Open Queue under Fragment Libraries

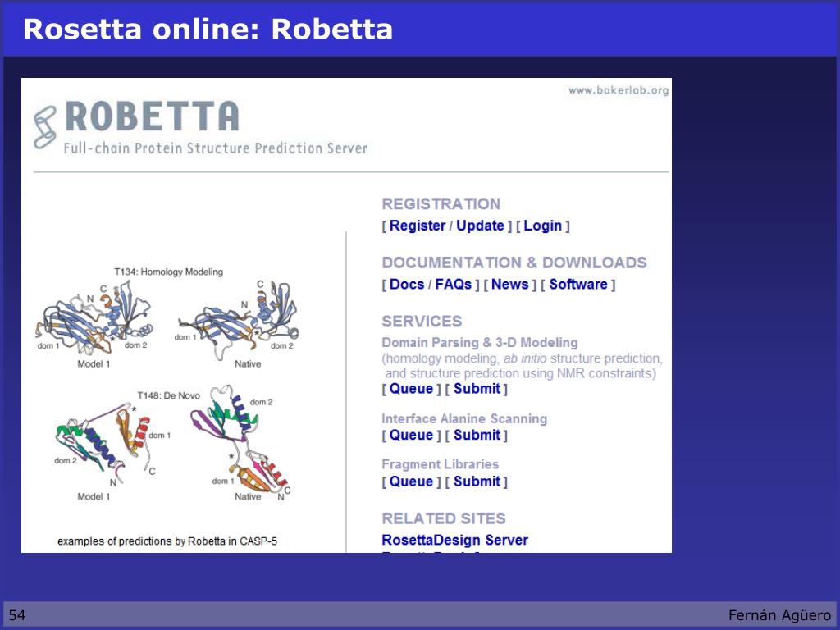(412, 481)
